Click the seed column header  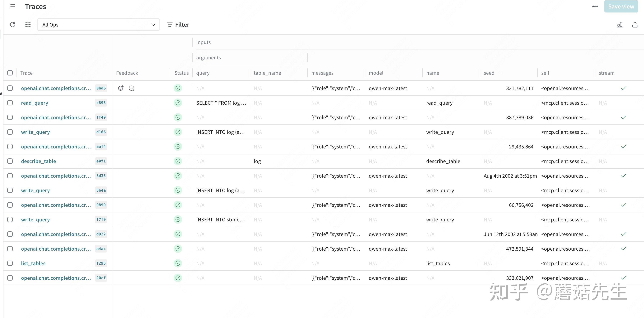point(489,73)
